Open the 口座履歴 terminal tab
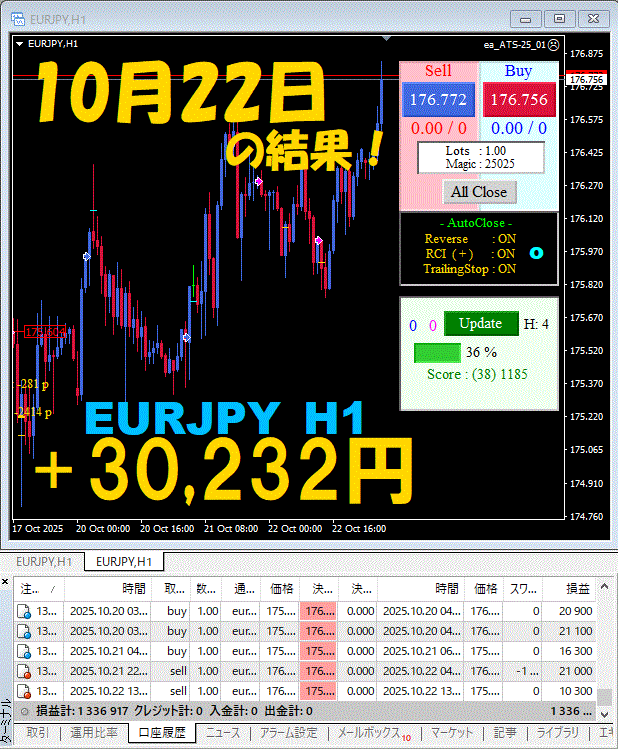The image size is (618, 749). (x=162, y=733)
